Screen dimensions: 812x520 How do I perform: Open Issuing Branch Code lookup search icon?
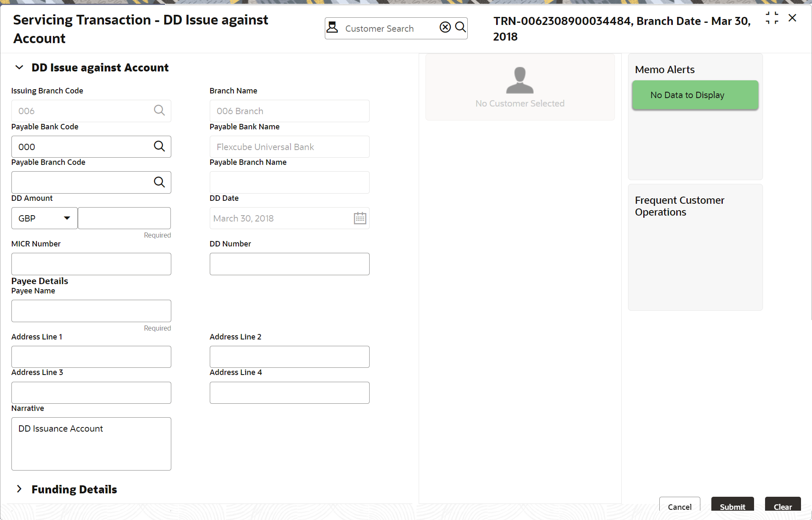pos(159,110)
